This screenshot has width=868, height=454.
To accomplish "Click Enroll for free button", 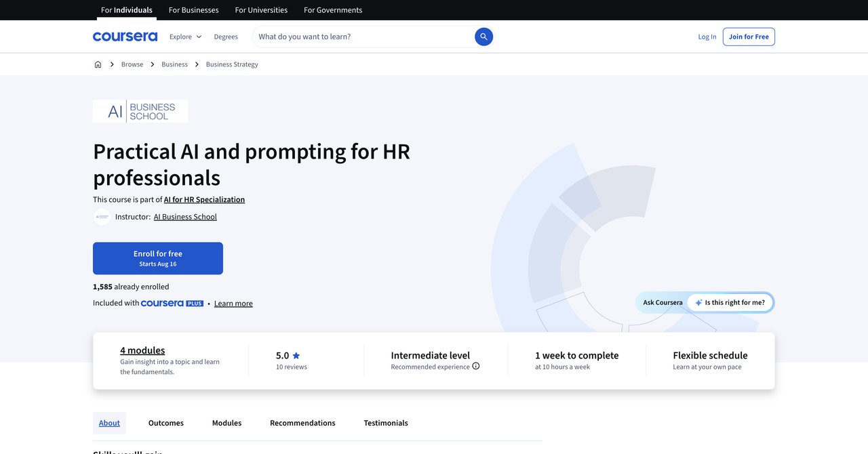I will (x=158, y=258).
